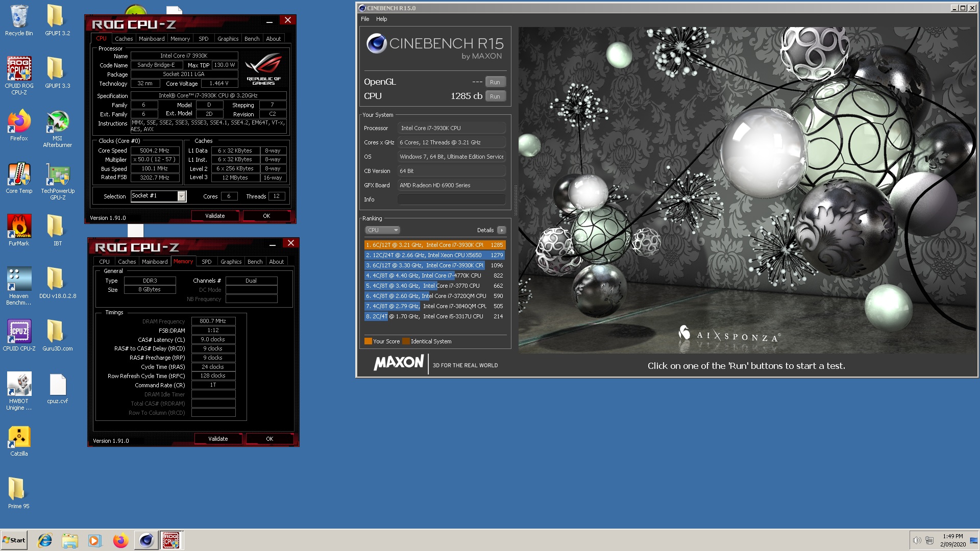
Task: Open Graphics tab in top CPU-Z window
Action: click(228, 39)
